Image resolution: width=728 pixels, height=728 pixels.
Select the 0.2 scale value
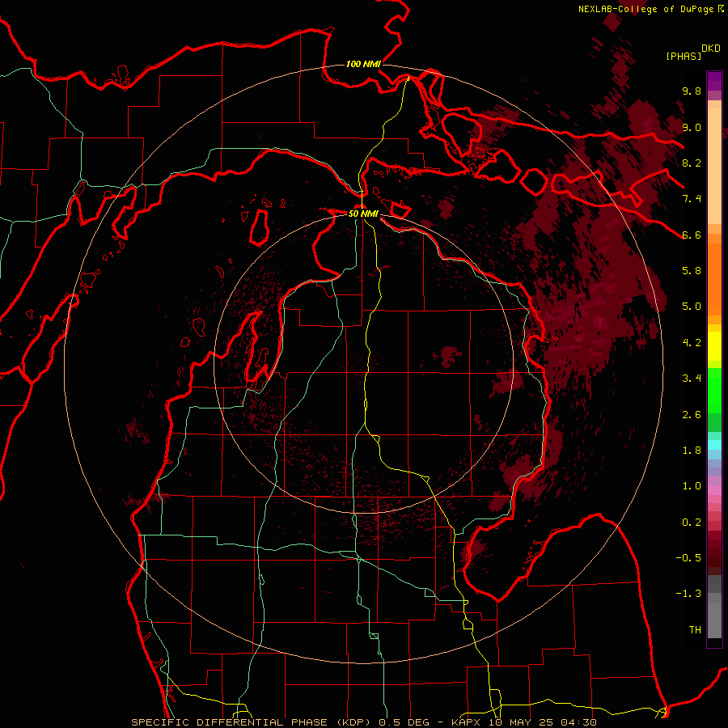click(x=692, y=523)
